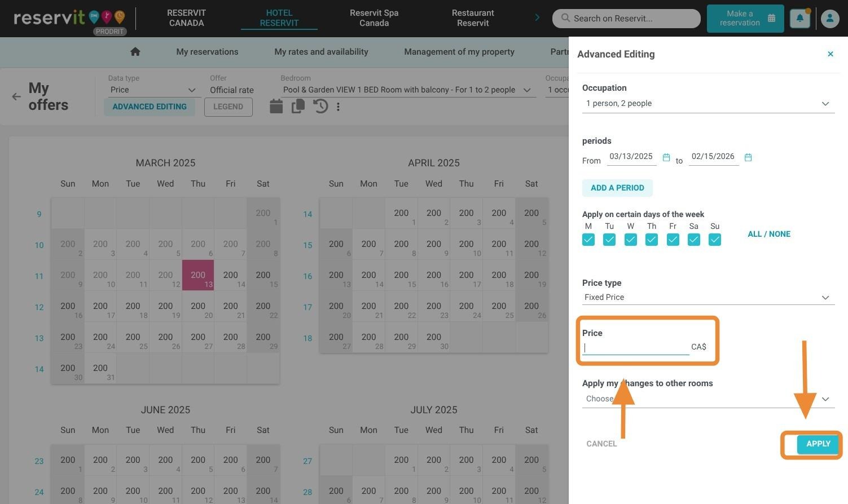Uncheck the Sunday checkbox
Image resolution: width=848 pixels, height=504 pixels.
tap(715, 240)
